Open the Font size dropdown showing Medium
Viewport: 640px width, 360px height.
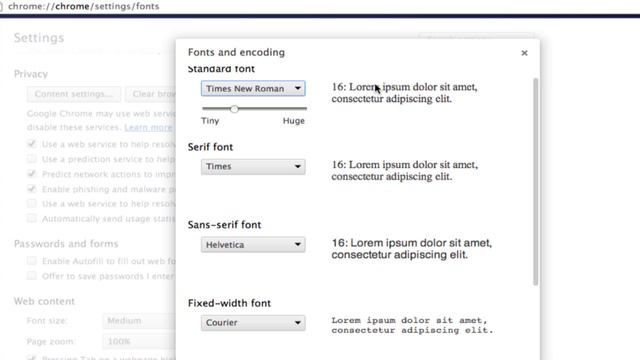coord(139,321)
